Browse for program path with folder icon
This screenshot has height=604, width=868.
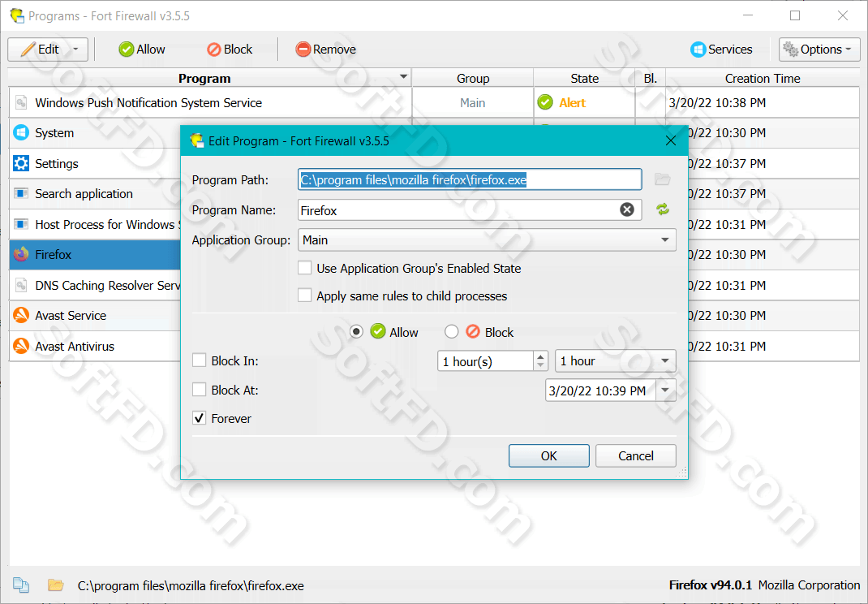point(662,179)
